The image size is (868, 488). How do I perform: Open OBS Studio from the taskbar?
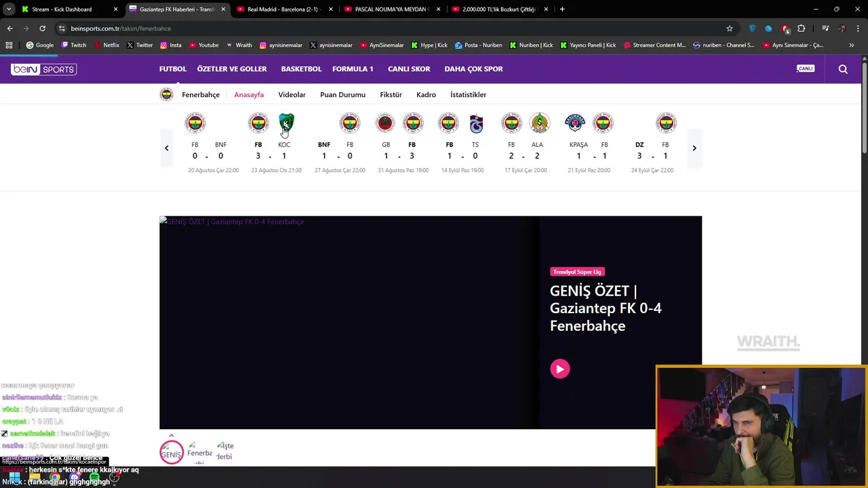point(115,477)
